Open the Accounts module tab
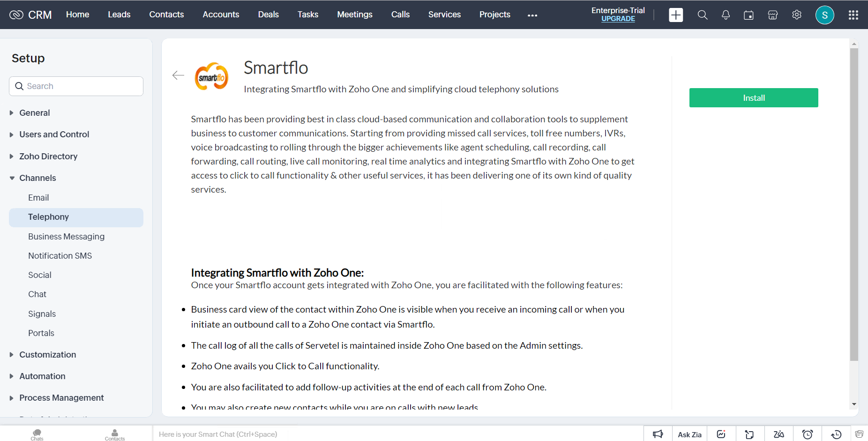 tap(221, 15)
